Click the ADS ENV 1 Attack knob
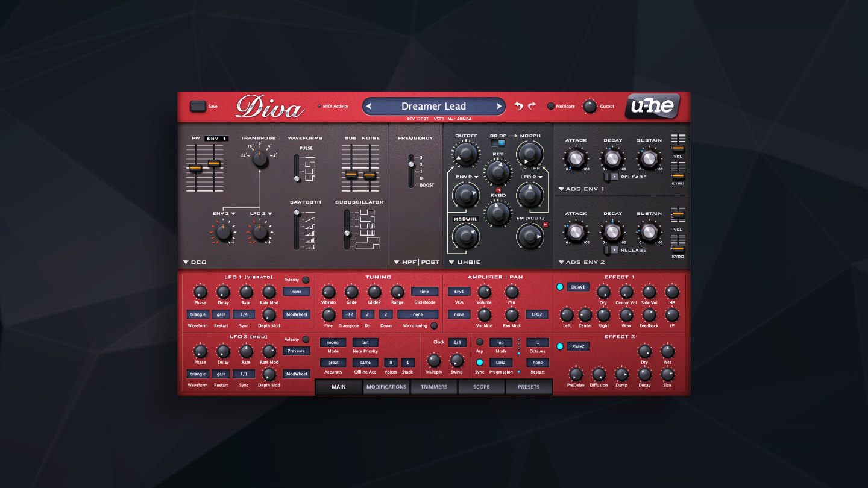 [x=576, y=158]
